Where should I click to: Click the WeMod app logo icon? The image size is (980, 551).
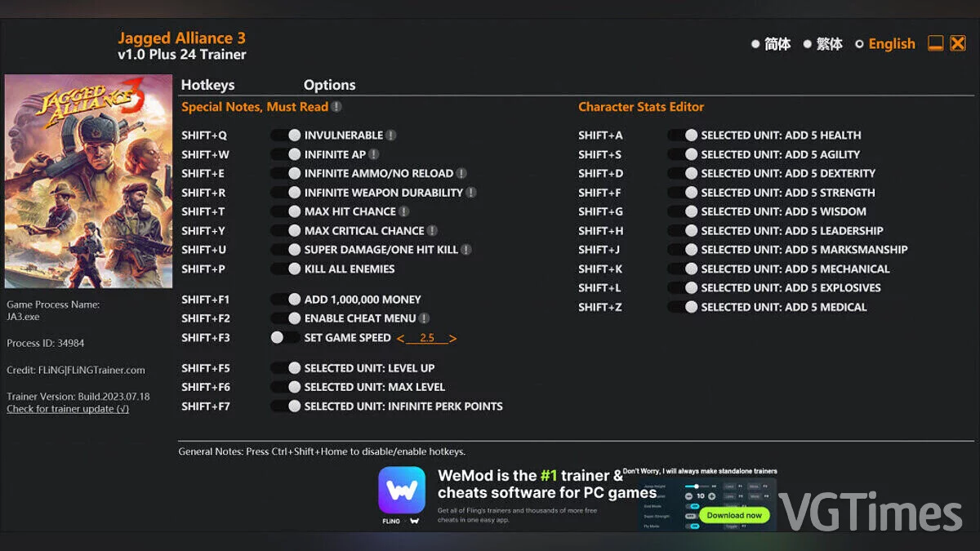[402, 490]
